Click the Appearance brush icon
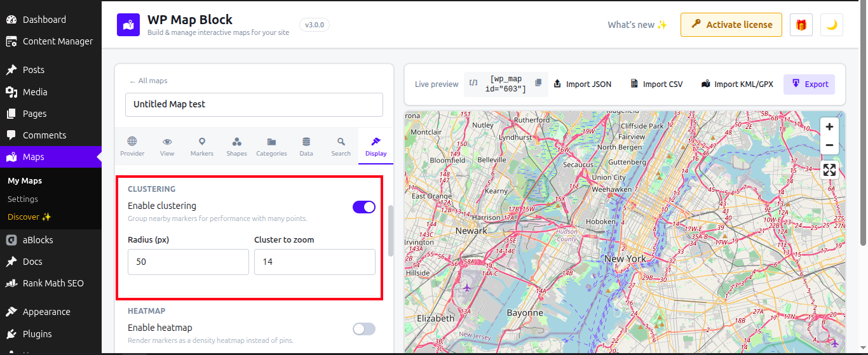The height and width of the screenshot is (355, 868). point(11,312)
